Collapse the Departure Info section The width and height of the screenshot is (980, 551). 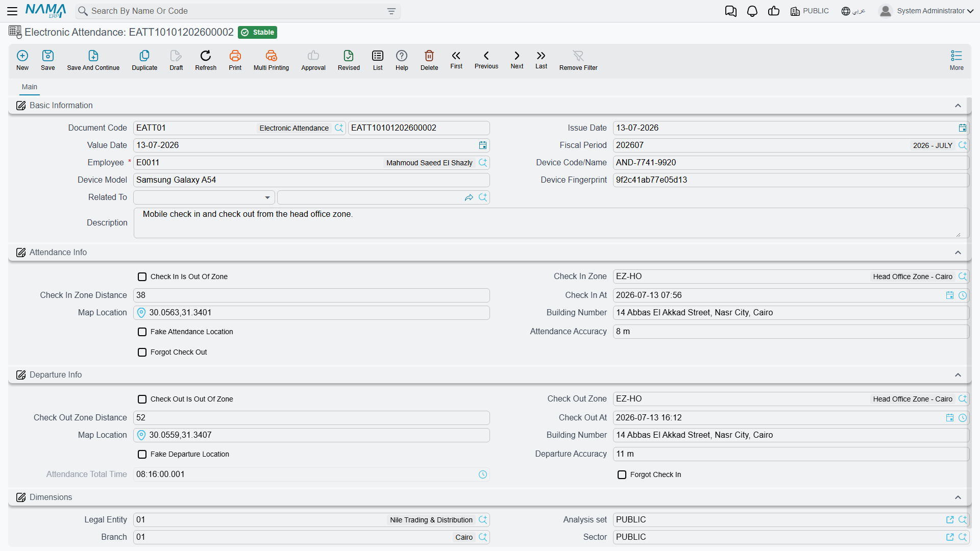click(x=958, y=375)
